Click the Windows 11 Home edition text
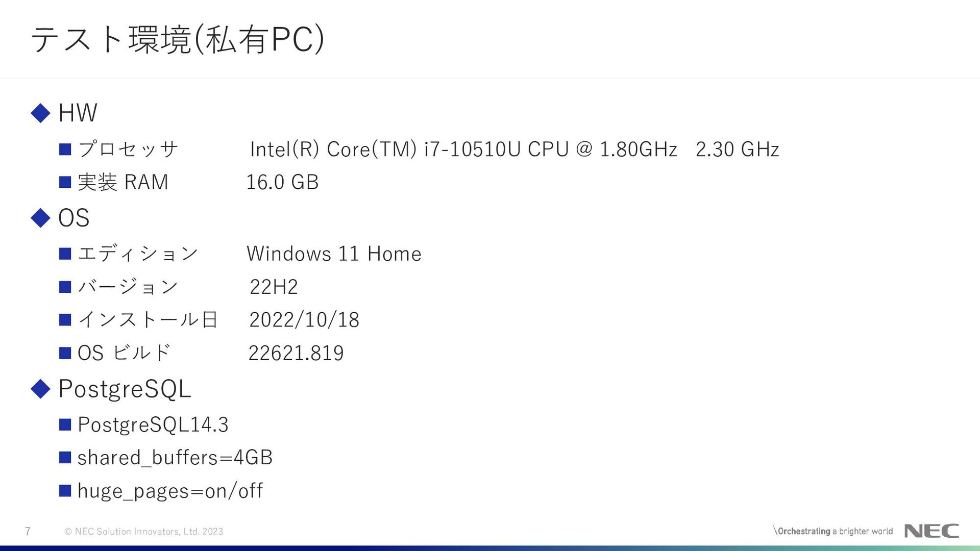The width and height of the screenshot is (980, 551). point(334,254)
